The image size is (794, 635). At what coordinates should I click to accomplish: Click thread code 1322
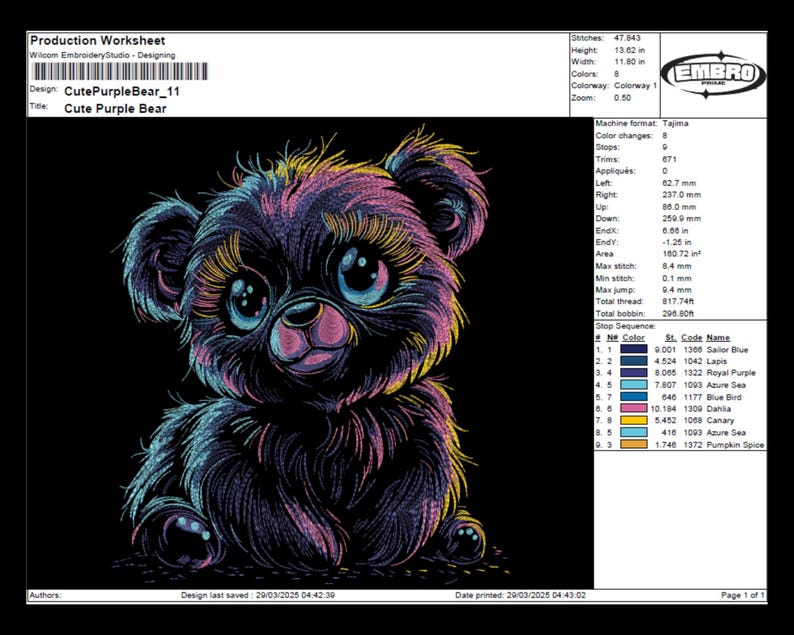pyautogui.click(x=693, y=373)
